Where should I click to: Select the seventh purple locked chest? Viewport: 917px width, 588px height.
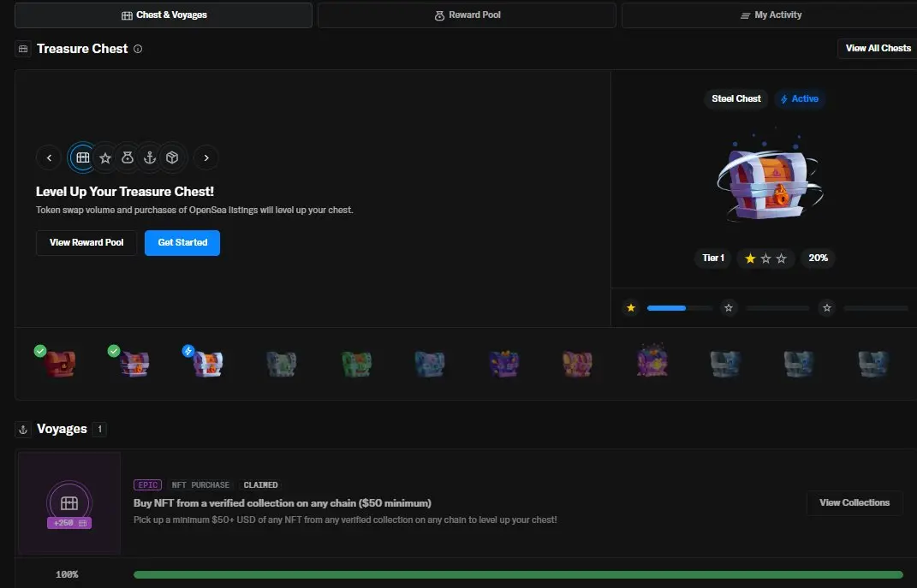pyautogui.click(x=504, y=364)
